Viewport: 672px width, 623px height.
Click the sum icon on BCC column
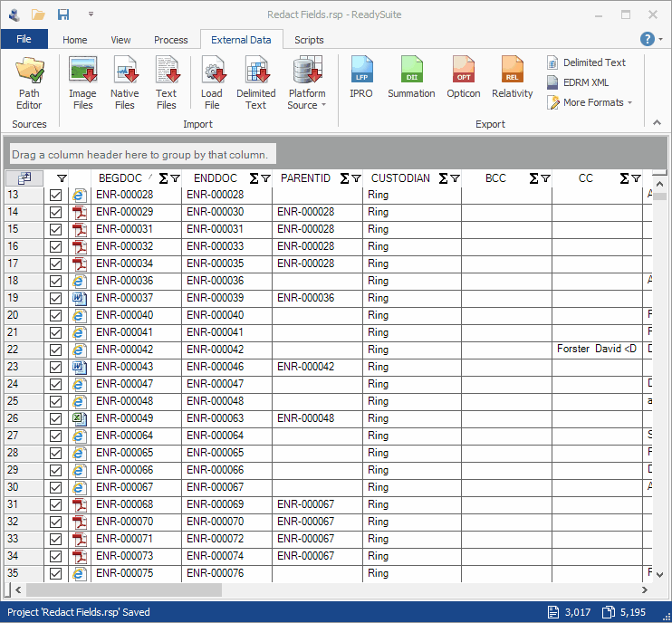[533, 178]
